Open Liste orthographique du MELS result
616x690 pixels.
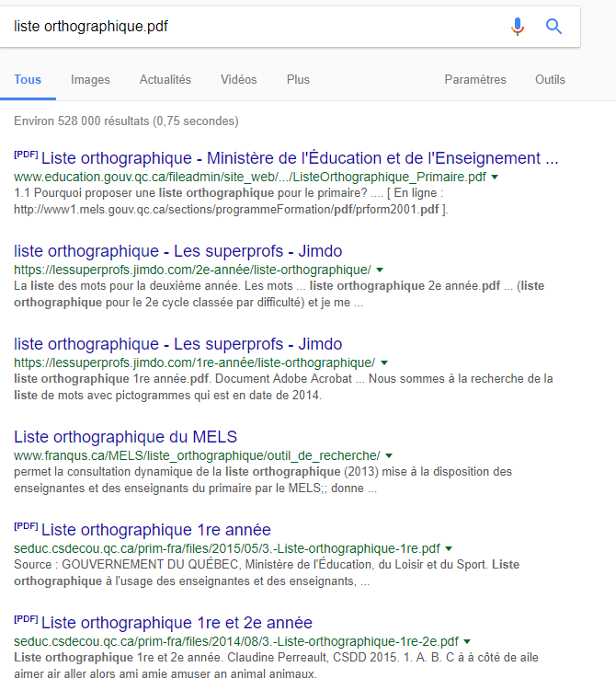[125, 436]
